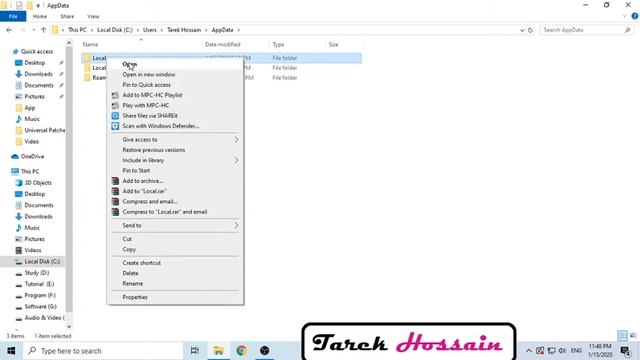Open the recent locations dropdown arrow
Image resolution: width=640 pixels, height=360 pixels.
click(x=34, y=30)
